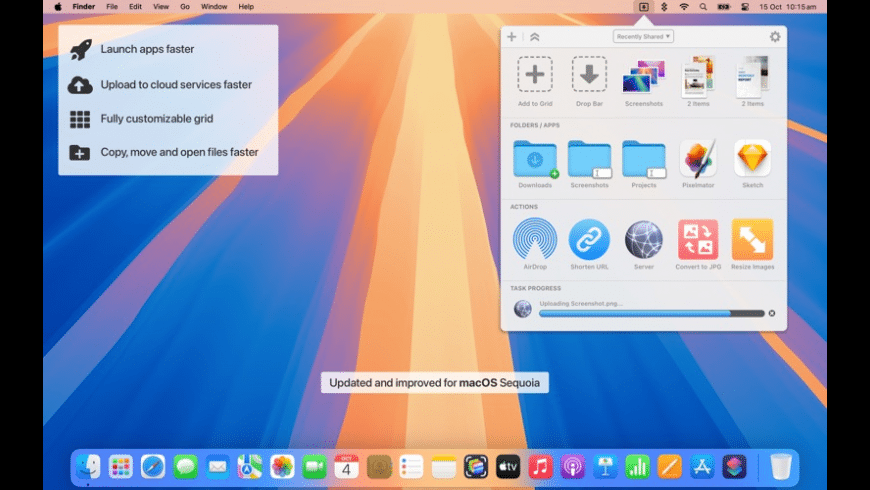Click the "Upload to cloud services faster" text

pyautogui.click(x=176, y=84)
